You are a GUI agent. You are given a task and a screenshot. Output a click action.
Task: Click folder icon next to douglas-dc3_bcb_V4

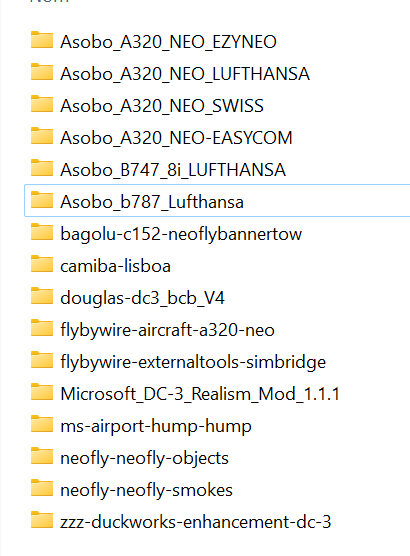[x=42, y=296]
